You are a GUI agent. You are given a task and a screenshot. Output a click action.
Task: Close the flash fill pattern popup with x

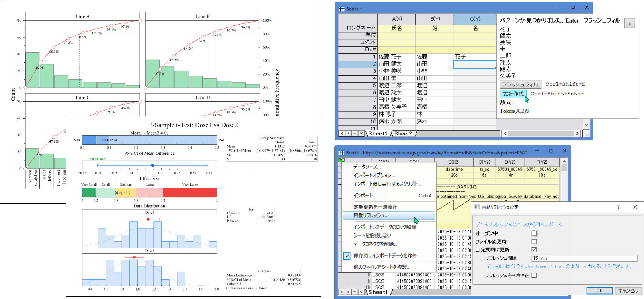pos(630,24)
